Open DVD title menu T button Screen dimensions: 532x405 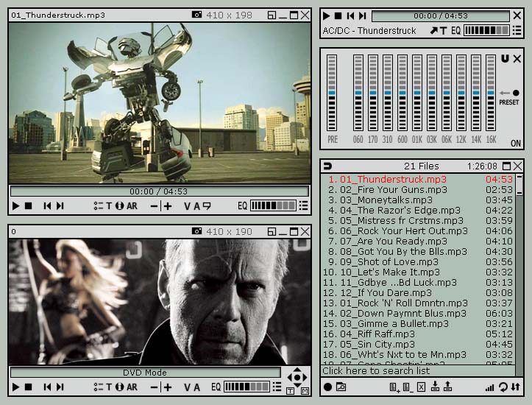click(290, 391)
